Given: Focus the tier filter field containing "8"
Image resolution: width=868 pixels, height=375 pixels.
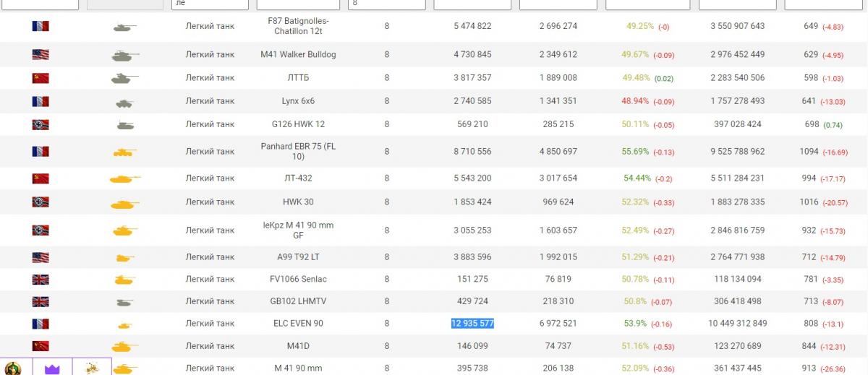Looking at the screenshot, I should coord(386,4).
